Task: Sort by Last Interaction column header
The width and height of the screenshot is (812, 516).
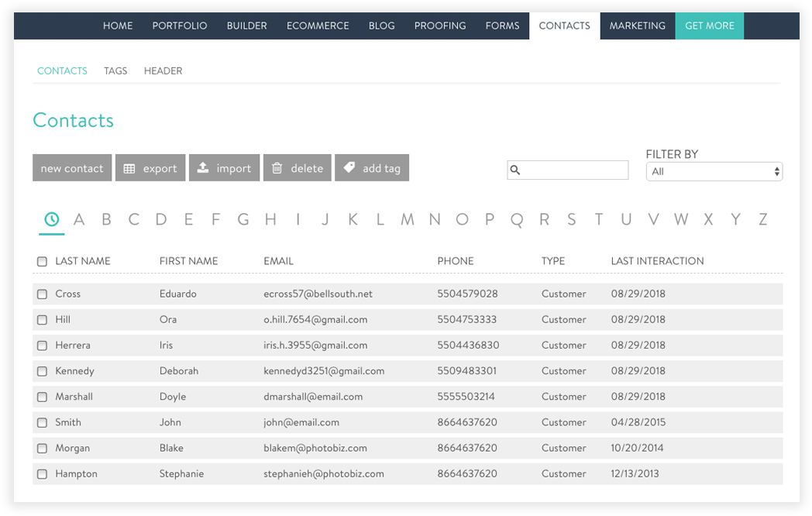Action: (657, 261)
